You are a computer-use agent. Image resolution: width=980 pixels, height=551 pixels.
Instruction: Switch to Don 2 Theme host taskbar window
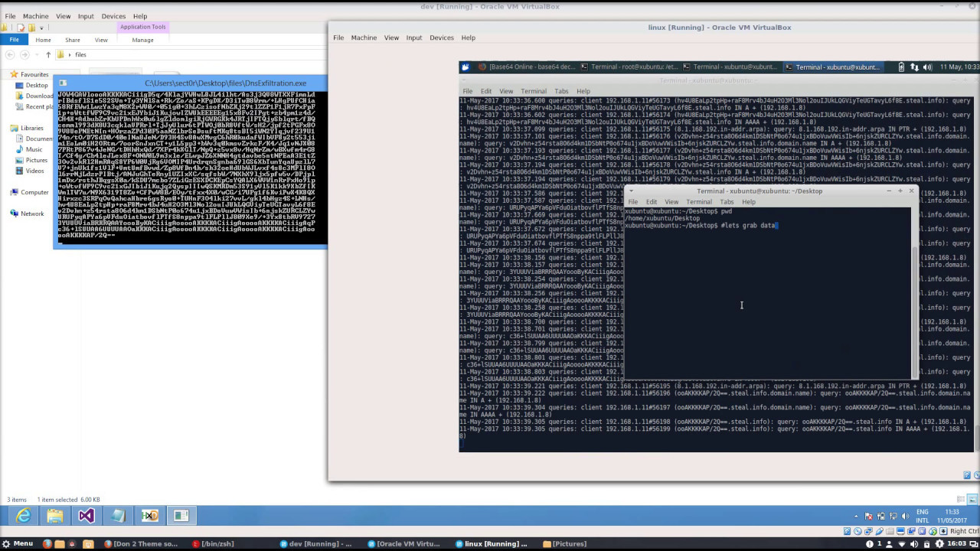(x=140, y=544)
